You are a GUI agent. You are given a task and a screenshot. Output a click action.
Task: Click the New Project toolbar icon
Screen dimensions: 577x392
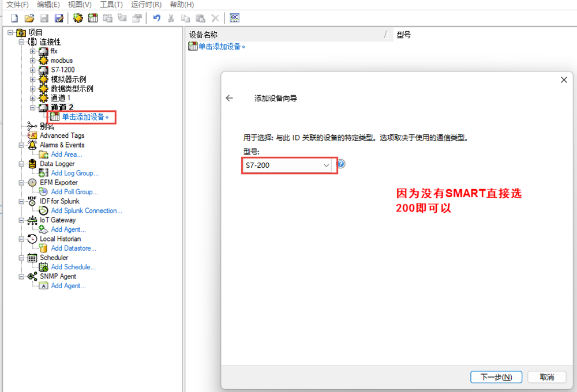pos(14,18)
